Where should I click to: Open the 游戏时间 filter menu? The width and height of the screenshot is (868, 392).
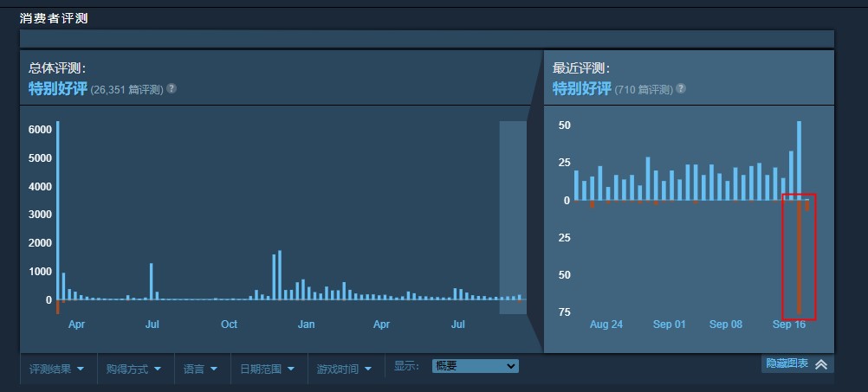coord(344,369)
